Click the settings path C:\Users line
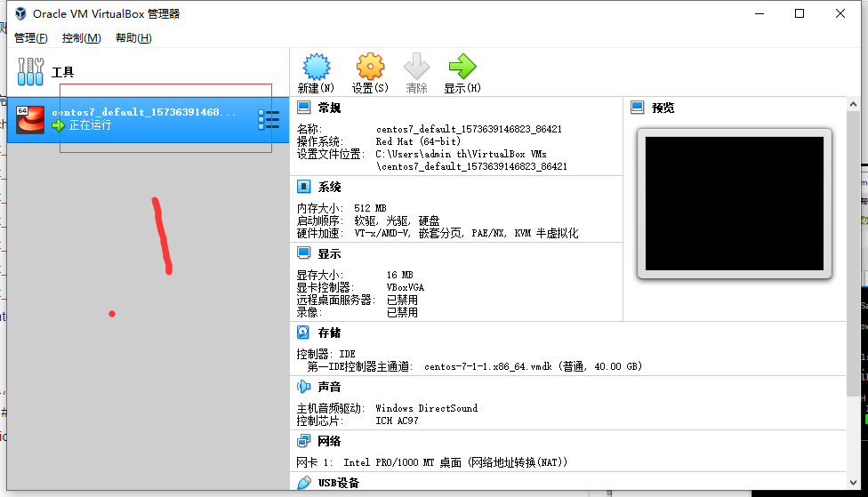 461,154
